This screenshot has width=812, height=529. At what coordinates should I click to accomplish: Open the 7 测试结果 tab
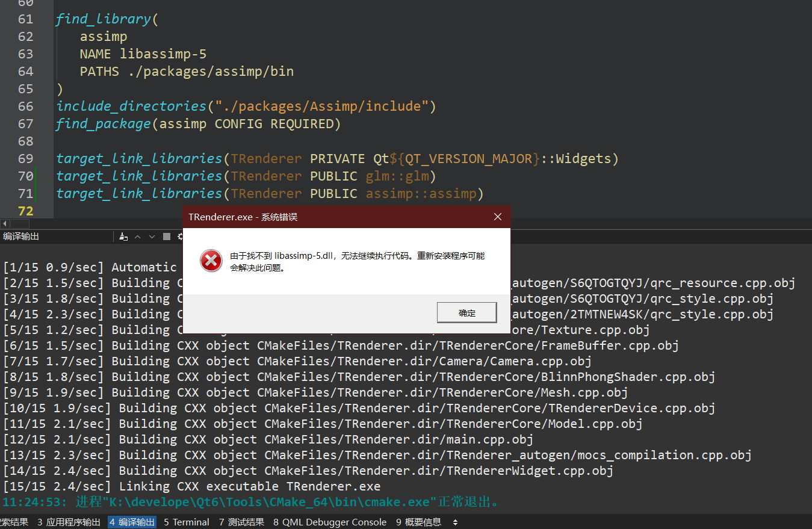(x=241, y=522)
